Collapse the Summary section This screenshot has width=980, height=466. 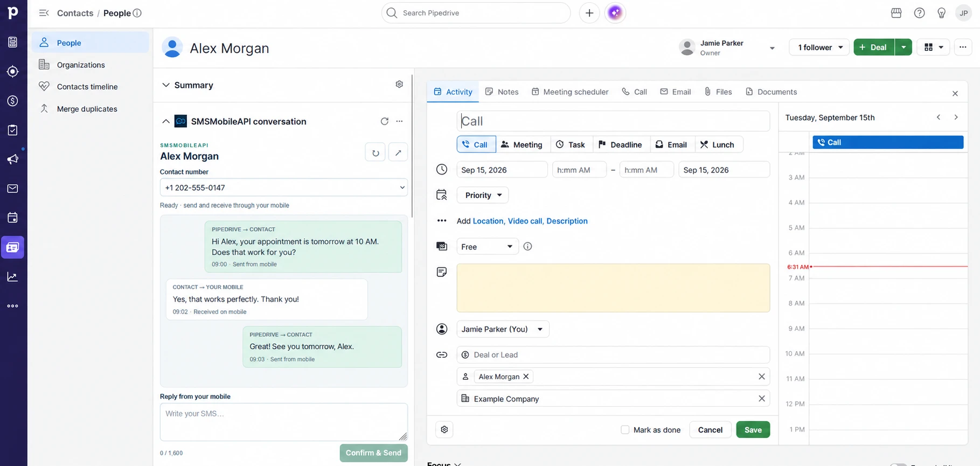(166, 85)
